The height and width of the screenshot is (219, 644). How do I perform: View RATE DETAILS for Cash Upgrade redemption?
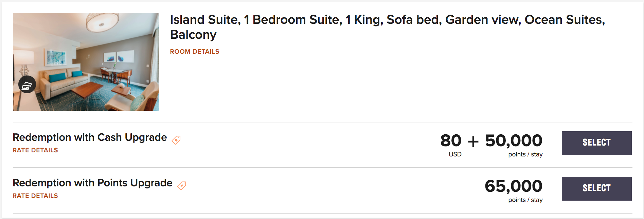click(x=35, y=150)
